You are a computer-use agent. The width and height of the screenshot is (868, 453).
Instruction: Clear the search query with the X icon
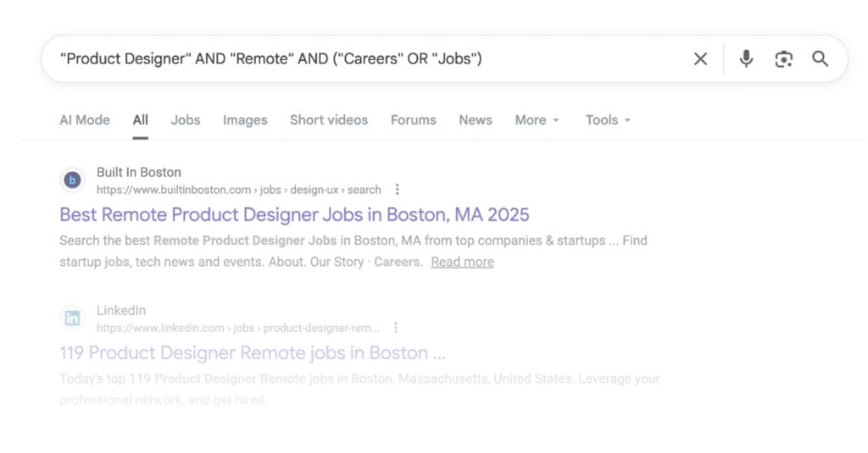[x=700, y=58]
